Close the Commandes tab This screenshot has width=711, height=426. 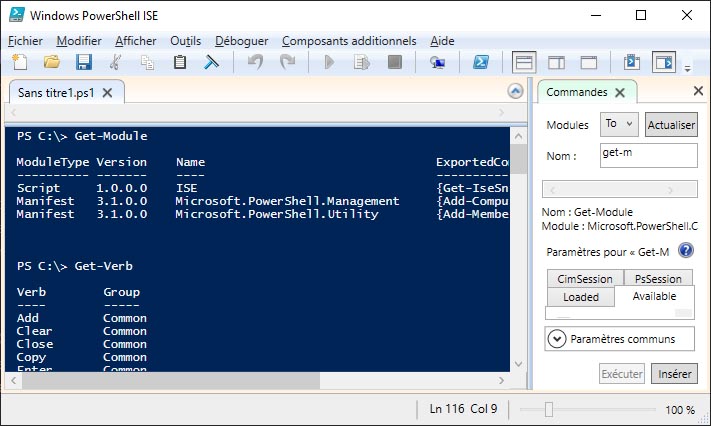click(x=620, y=93)
